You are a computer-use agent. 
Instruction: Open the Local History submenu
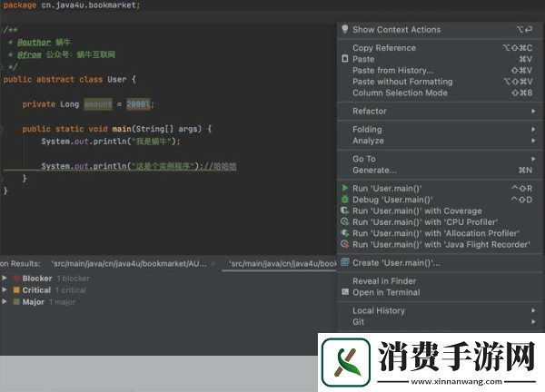tap(378, 311)
